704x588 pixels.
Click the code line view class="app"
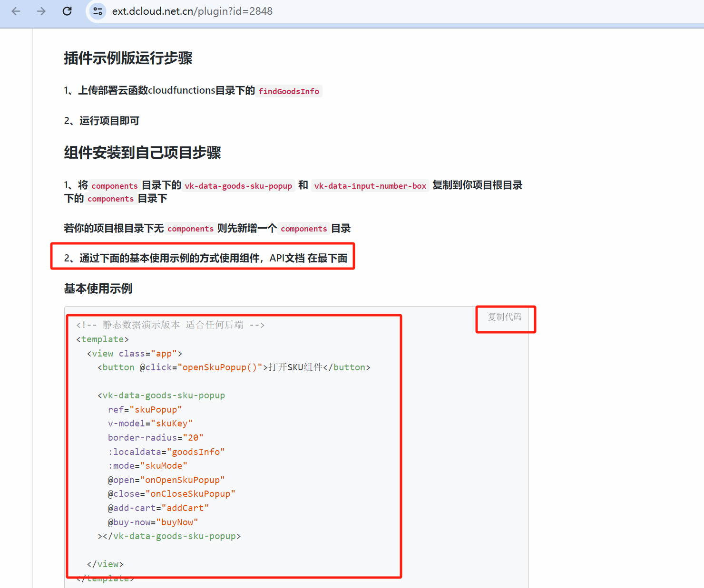click(135, 353)
